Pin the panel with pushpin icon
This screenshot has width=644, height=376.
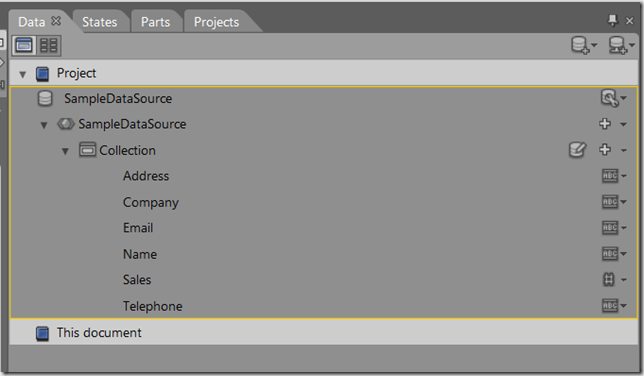click(x=612, y=20)
